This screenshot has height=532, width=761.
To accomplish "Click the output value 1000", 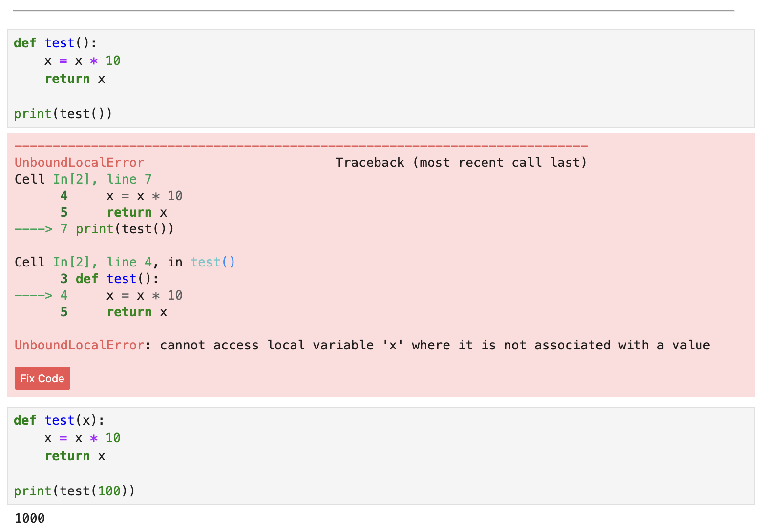I will (30, 518).
